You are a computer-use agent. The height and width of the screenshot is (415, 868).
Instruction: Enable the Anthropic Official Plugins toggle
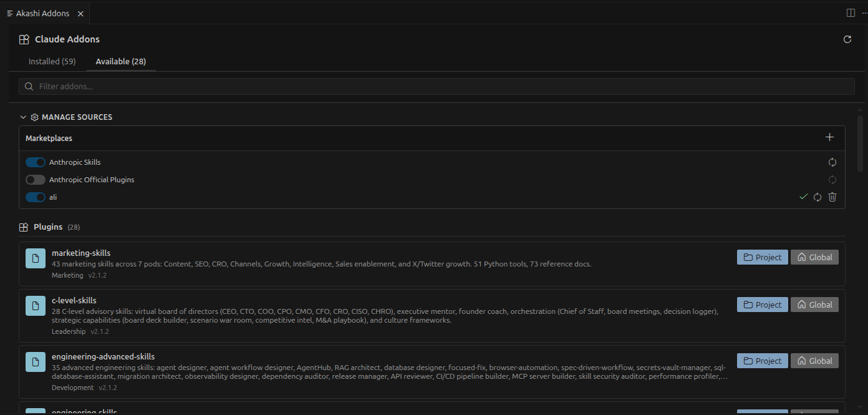pos(36,180)
